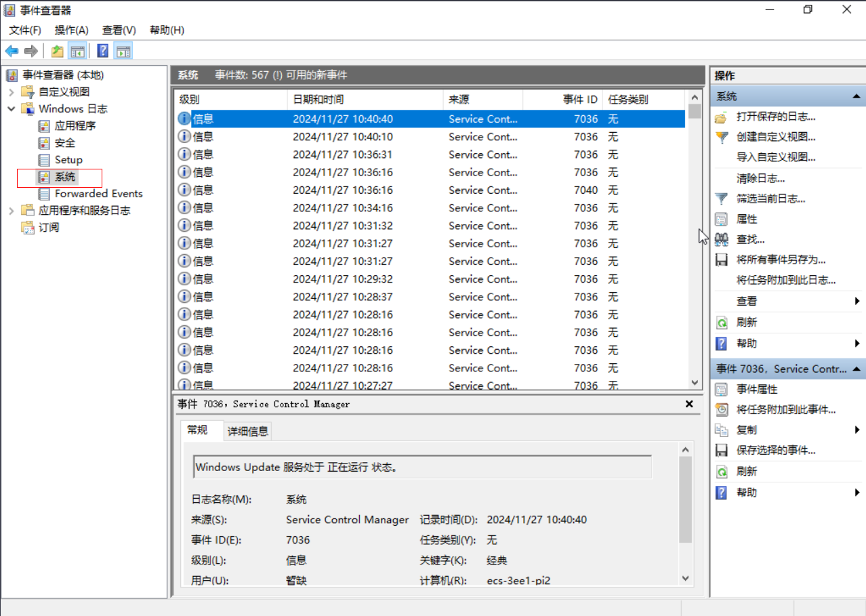Click the blue question mark toolbar icon
Screen dimensions: 866x616
point(103,51)
